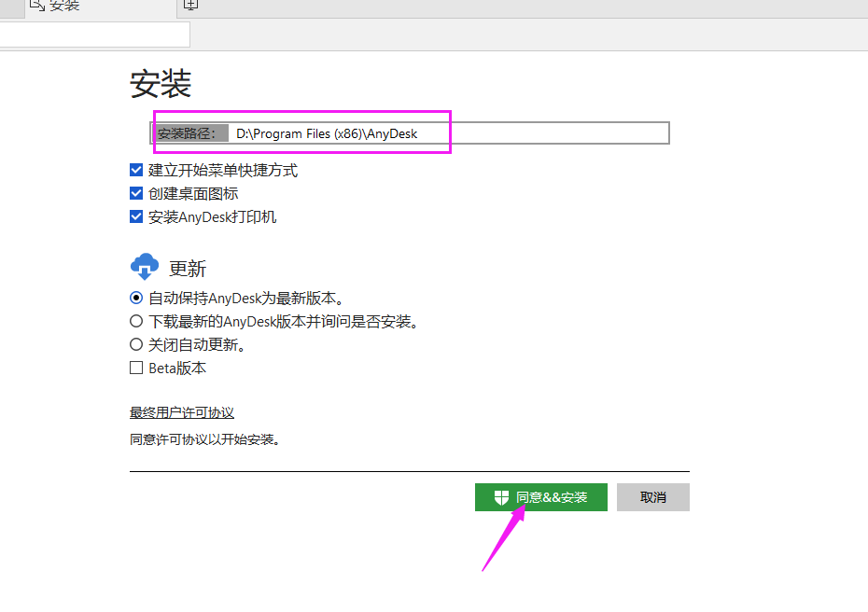Click the green 同意&&安装 button
This screenshot has width=868, height=612.
click(540, 497)
